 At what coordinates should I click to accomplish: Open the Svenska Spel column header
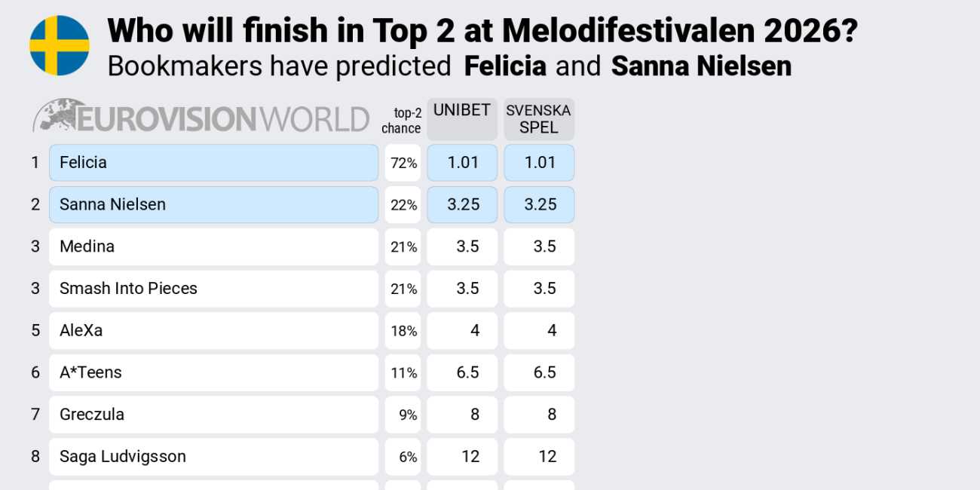coord(538,118)
